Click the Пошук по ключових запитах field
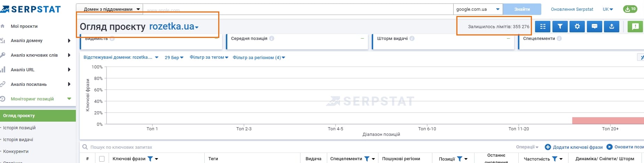This screenshot has width=644, height=163. 121,147
